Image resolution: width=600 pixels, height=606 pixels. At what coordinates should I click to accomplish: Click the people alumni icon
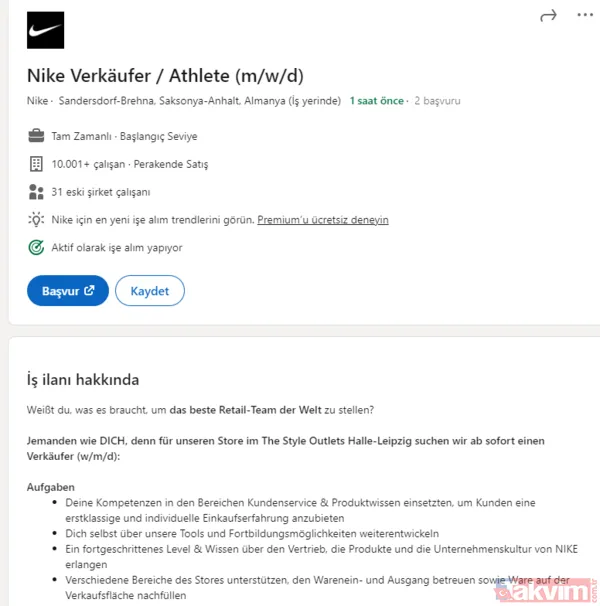pyautogui.click(x=36, y=191)
